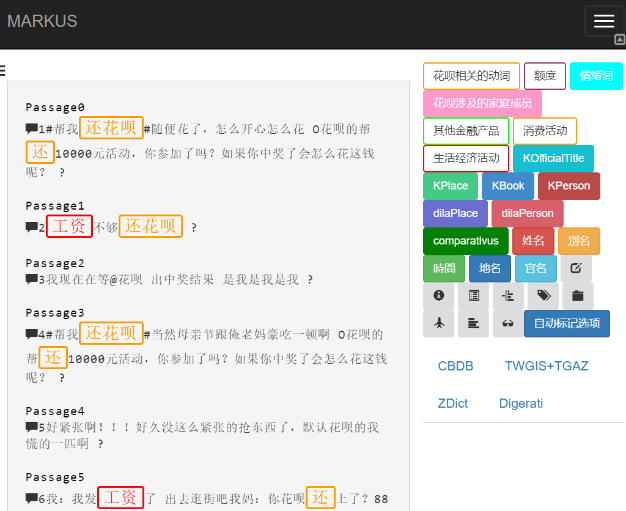Switch to the CBDB tab
626x511 pixels.
[455, 367]
